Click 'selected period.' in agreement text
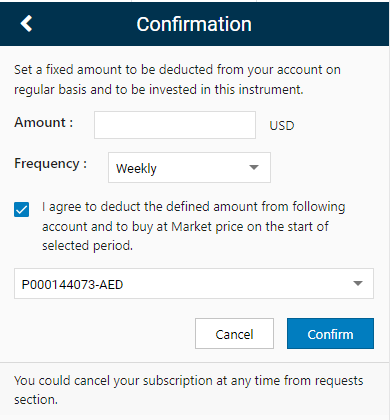390x420 pixels. pos(87,246)
